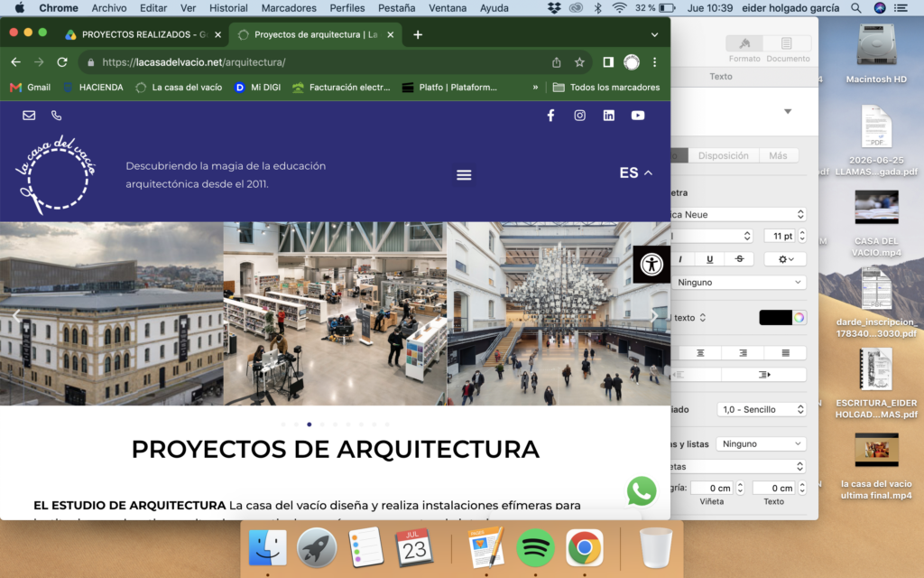Click the black text color swatch
Screen dimensions: 924x578
(775, 317)
